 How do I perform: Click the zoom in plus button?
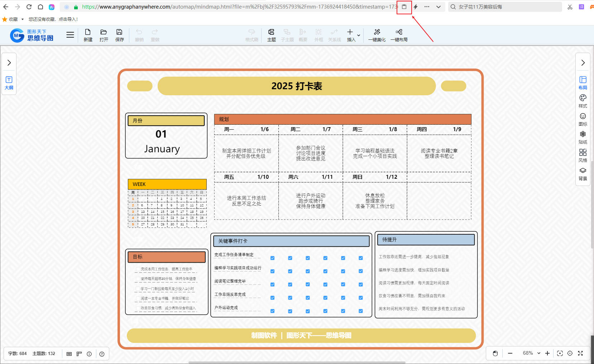[x=547, y=353]
